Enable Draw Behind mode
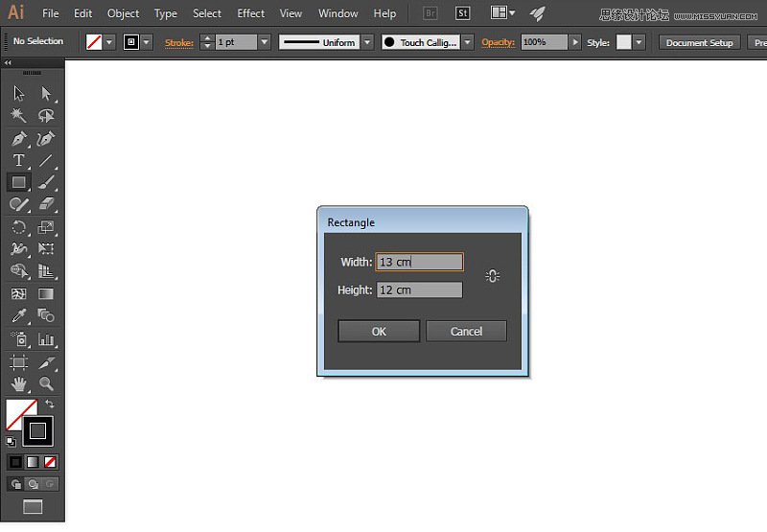 click(33, 484)
